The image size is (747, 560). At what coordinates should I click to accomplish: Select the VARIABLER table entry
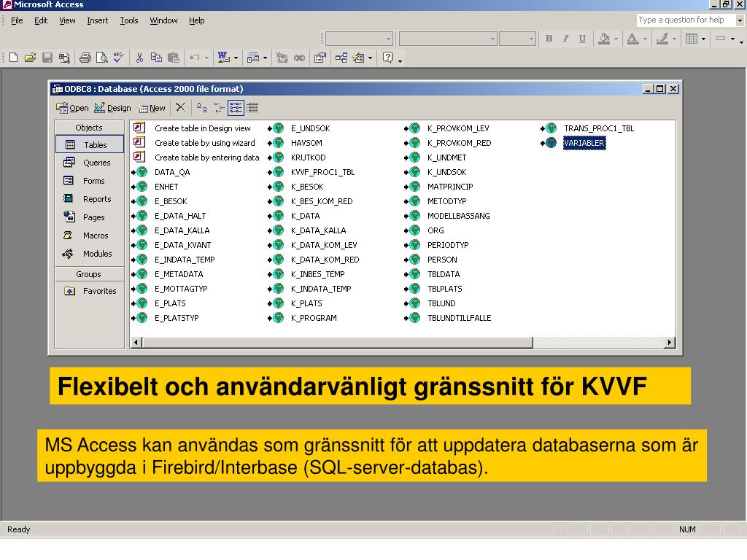coord(584,143)
